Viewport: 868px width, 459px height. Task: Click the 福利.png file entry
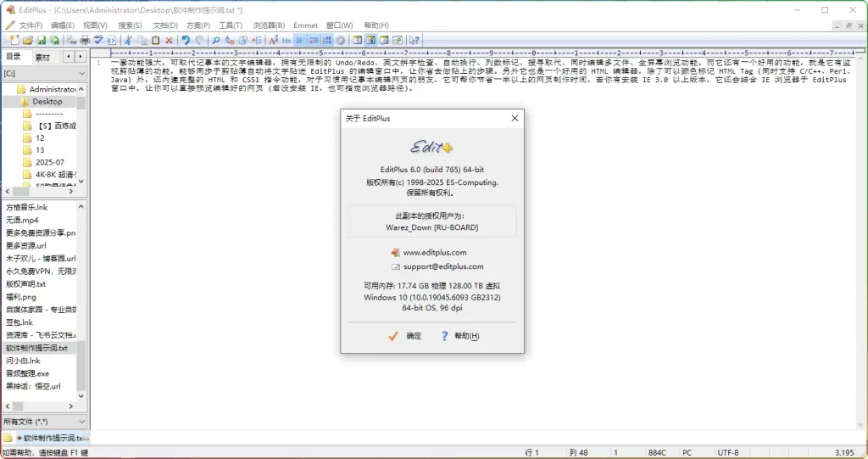pyautogui.click(x=21, y=297)
